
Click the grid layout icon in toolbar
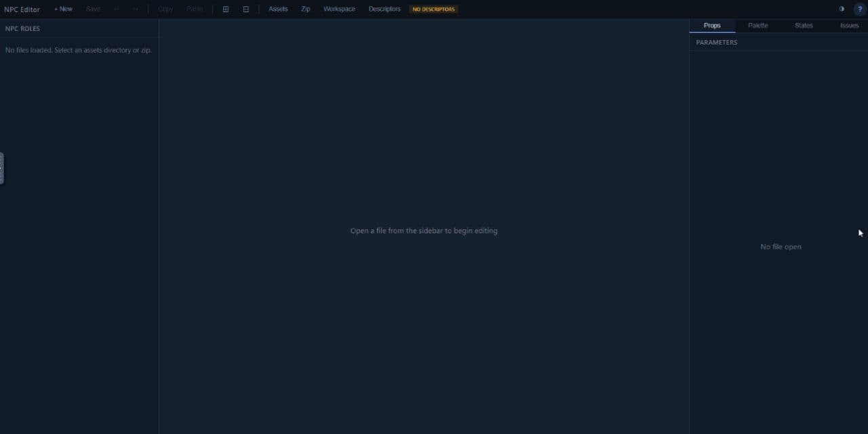coord(226,9)
